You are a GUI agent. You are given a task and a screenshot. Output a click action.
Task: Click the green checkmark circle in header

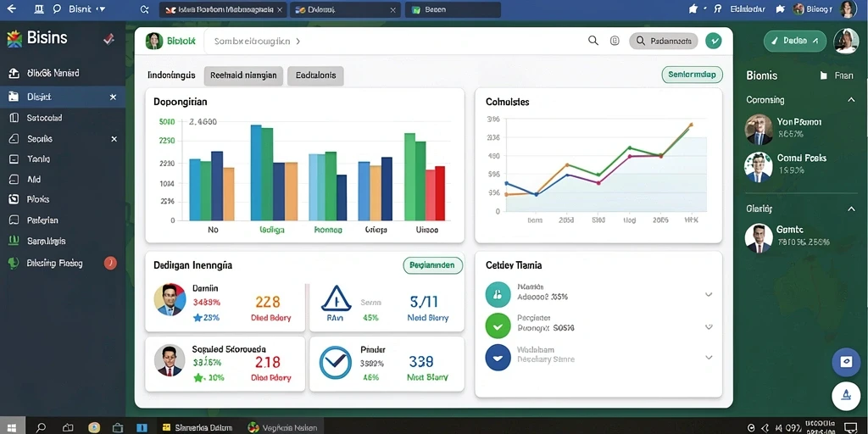714,41
